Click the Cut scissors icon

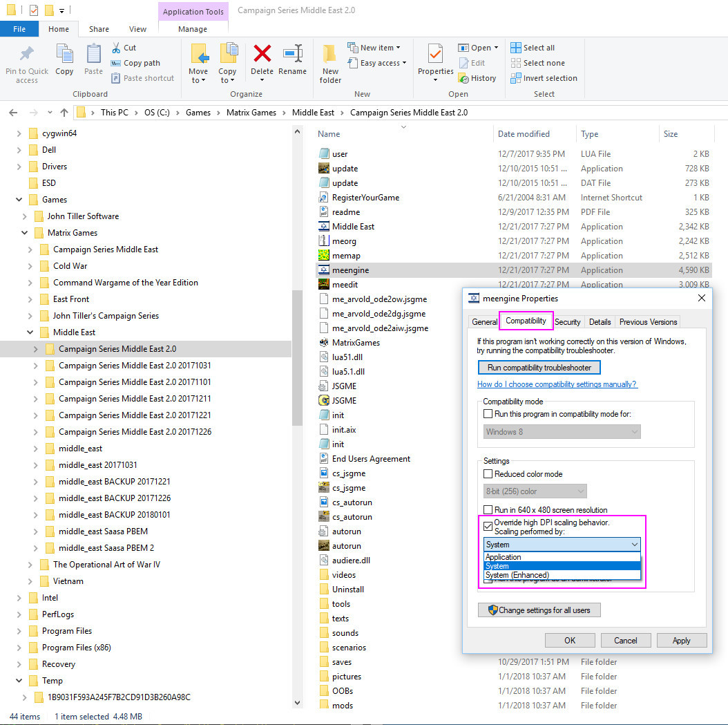[x=116, y=48]
